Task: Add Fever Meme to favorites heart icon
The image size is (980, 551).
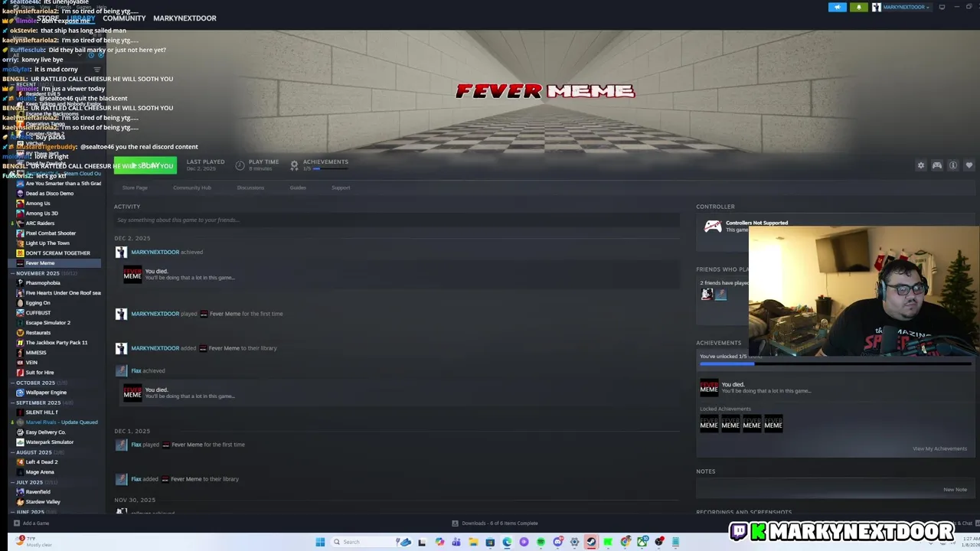Action: 969,165
